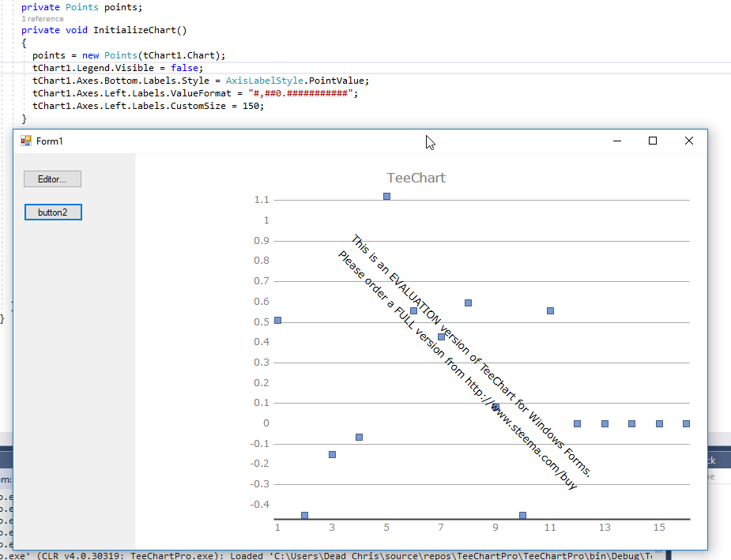
Task: Click the Editor... button in Form1
Action: tap(52, 179)
